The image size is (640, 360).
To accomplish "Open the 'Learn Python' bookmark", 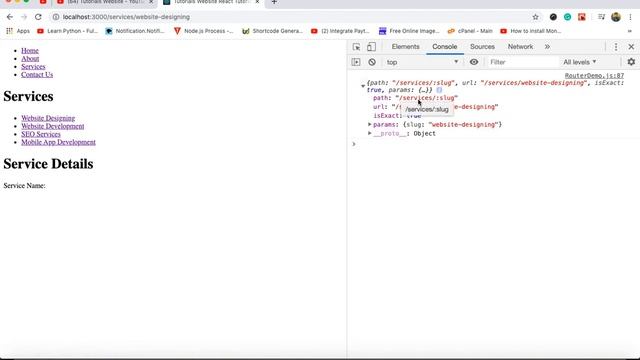I will pos(67,31).
